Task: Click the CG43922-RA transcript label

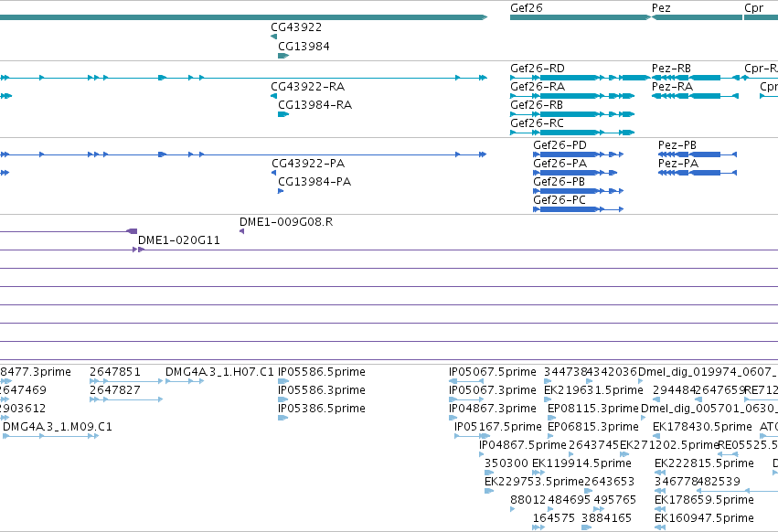Action: tap(307, 86)
